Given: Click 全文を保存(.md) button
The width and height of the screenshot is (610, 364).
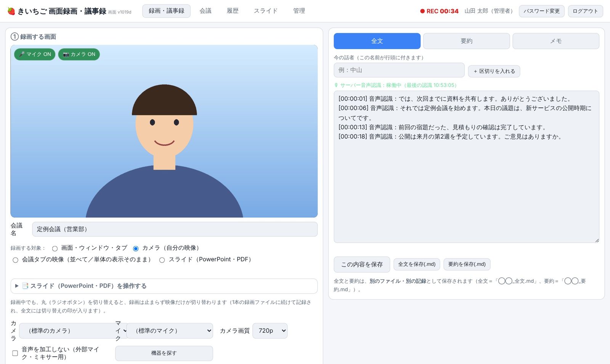Looking at the screenshot, I should [417, 264].
